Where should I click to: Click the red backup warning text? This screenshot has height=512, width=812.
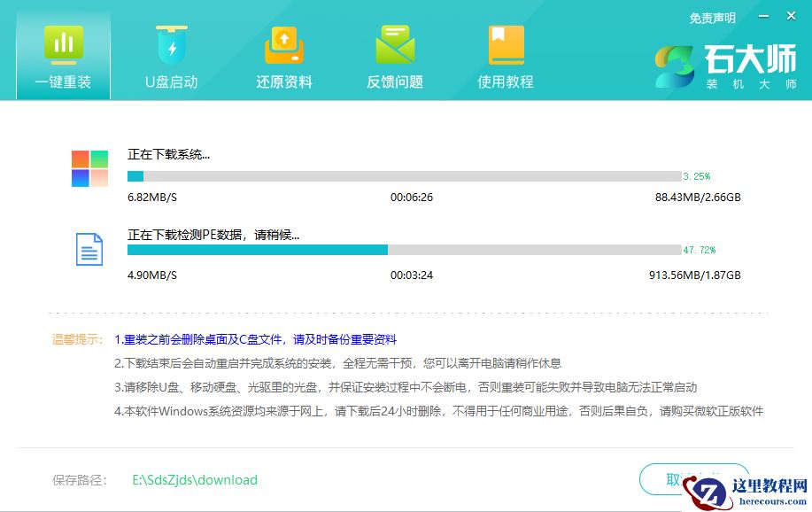[x=258, y=340]
